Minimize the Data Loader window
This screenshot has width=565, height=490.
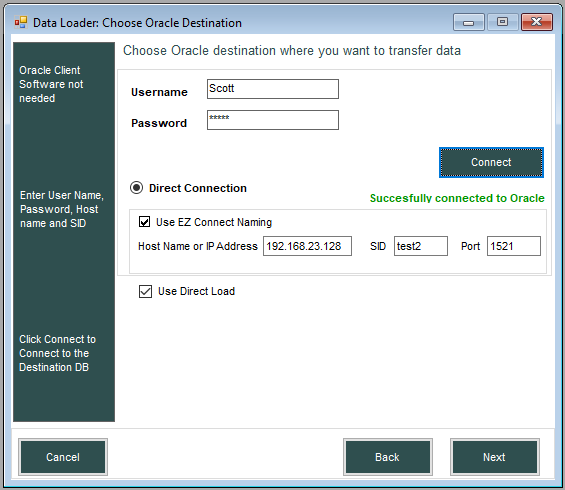[x=468, y=22]
